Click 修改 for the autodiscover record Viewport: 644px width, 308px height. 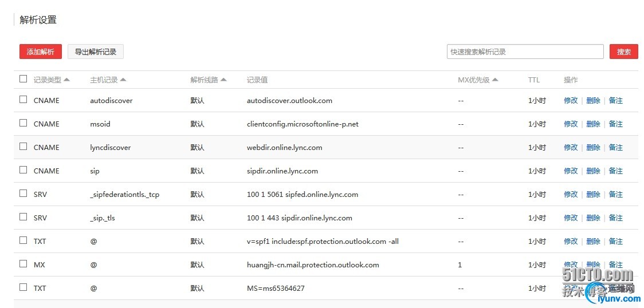click(x=571, y=100)
